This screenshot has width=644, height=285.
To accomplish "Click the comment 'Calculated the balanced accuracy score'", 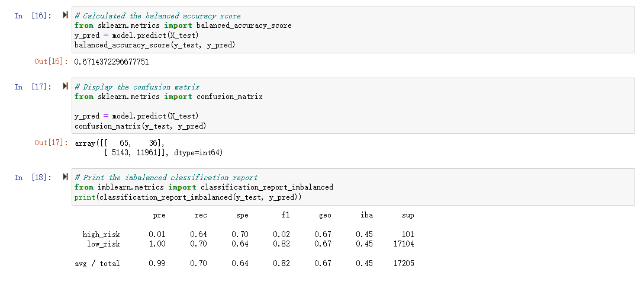I will pyautogui.click(x=157, y=16).
